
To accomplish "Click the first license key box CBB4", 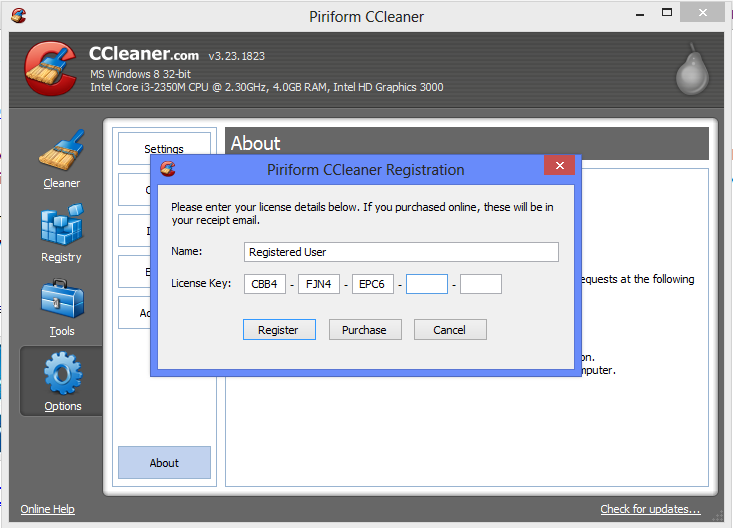I will [x=265, y=284].
